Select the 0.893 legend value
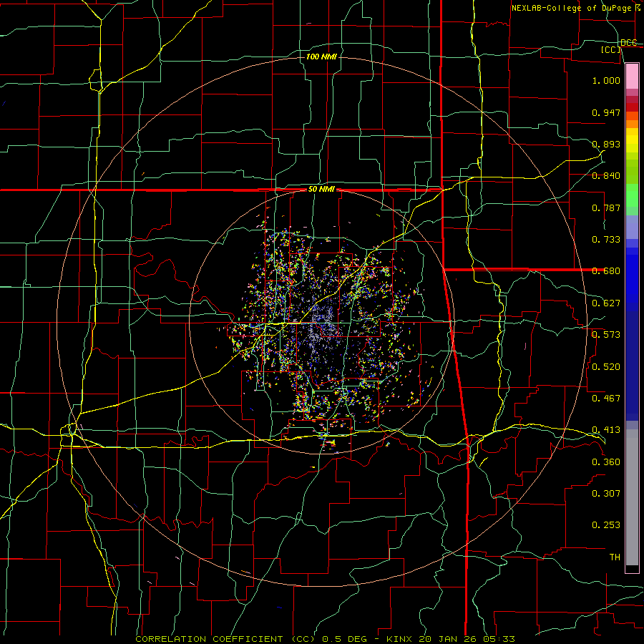Image resolution: width=644 pixels, height=644 pixels. tap(606, 144)
